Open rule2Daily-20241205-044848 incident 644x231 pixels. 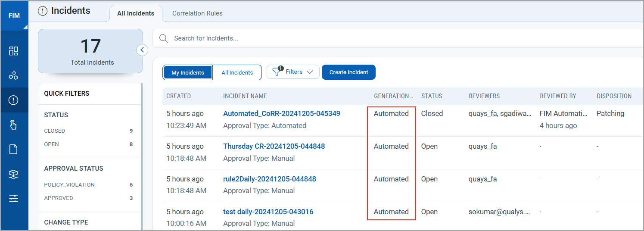270,179
